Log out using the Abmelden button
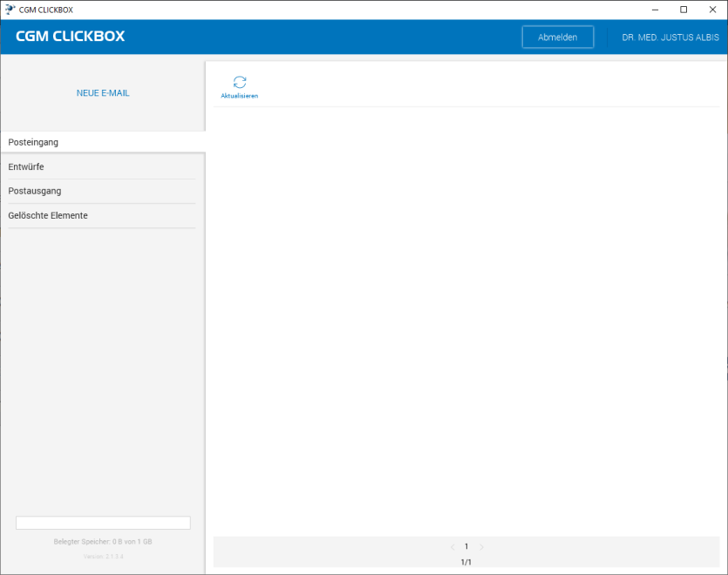Viewport: 728px width, 575px height. pos(558,37)
